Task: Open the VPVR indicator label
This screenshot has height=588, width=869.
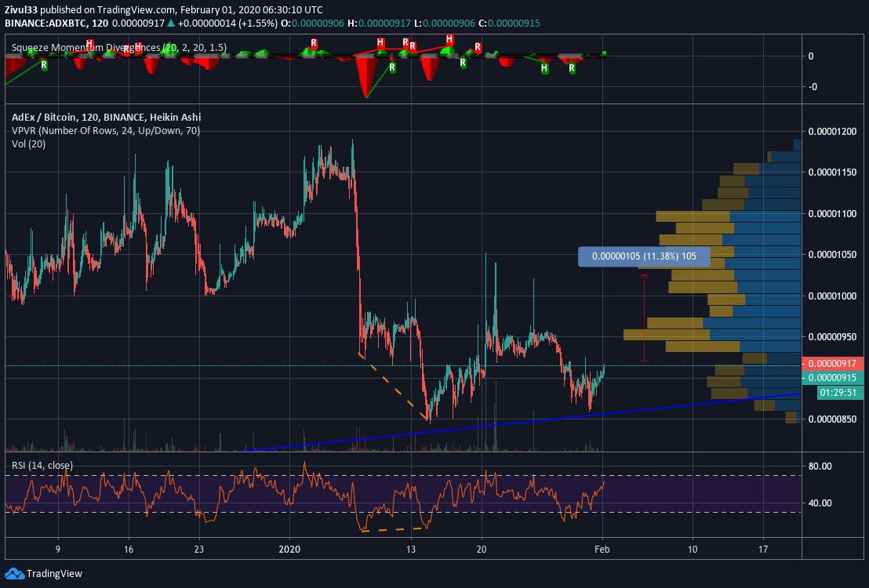Action: [x=106, y=131]
